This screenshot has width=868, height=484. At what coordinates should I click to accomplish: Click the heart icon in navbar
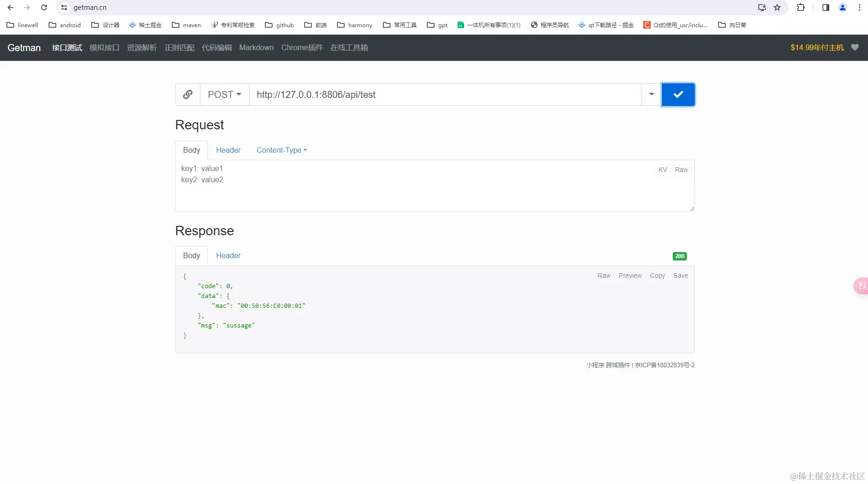point(855,47)
